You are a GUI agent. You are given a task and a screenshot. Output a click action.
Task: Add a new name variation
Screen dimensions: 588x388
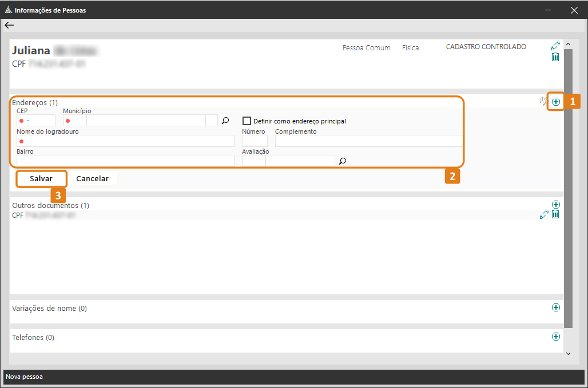[555, 307]
